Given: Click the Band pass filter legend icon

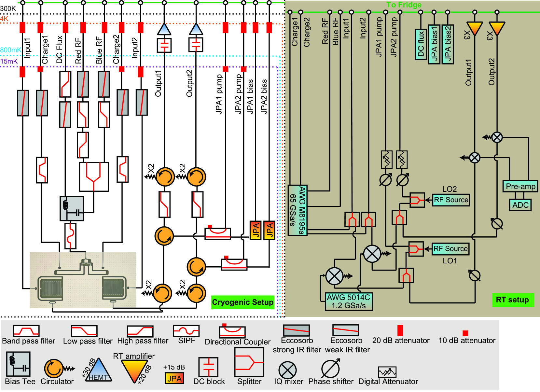Looking at the screenshot, I should click(26, 331).
